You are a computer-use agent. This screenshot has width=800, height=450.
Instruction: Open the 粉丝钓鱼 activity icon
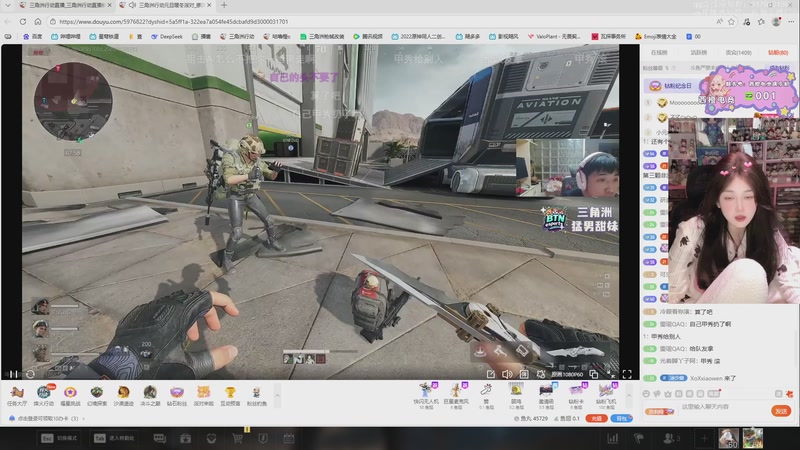point(257,395)
